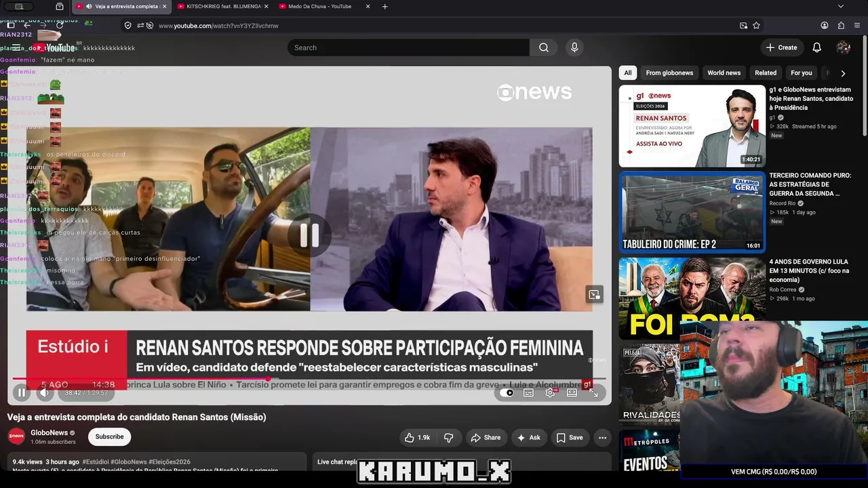The height and width of the screenshot is (488, 868).
Task: Share this video
Action: coord(486,437)
